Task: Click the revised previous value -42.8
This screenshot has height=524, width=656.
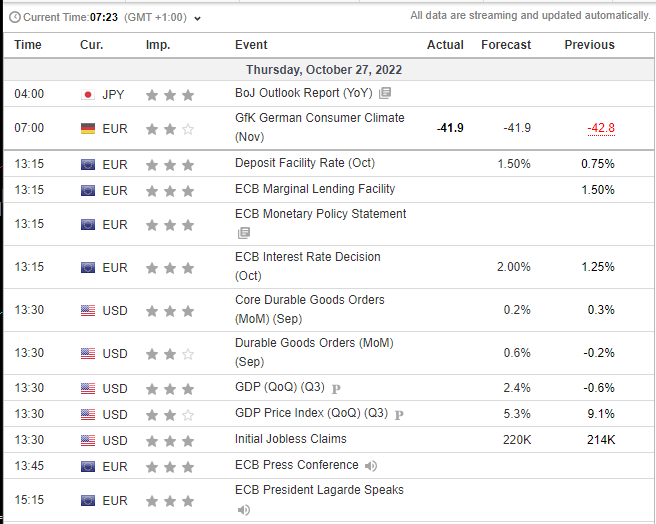Action: 600,129
